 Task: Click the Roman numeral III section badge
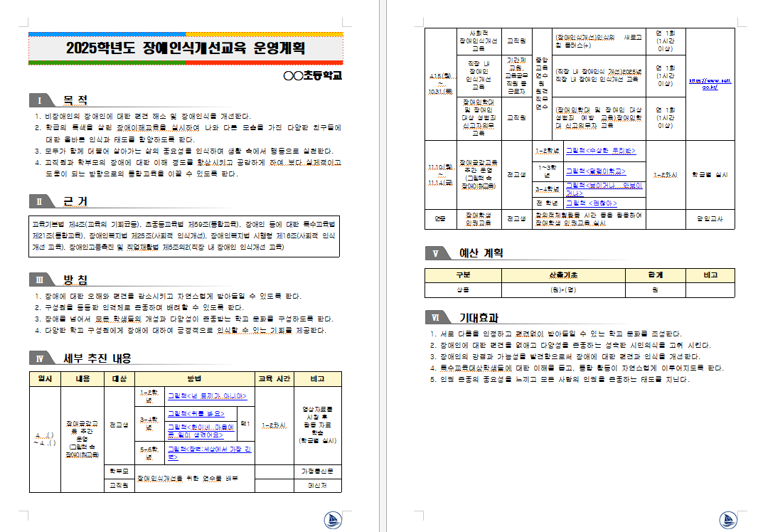(41, 280)
